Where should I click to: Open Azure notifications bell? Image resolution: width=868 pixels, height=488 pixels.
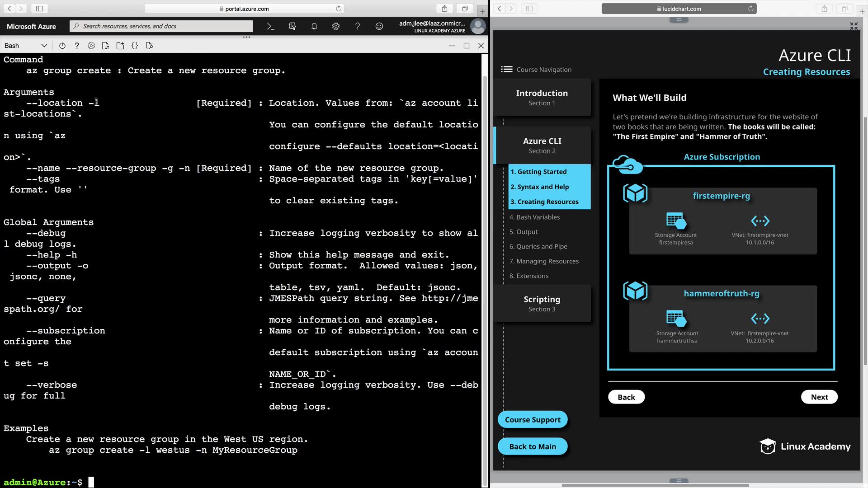(314, 26)
